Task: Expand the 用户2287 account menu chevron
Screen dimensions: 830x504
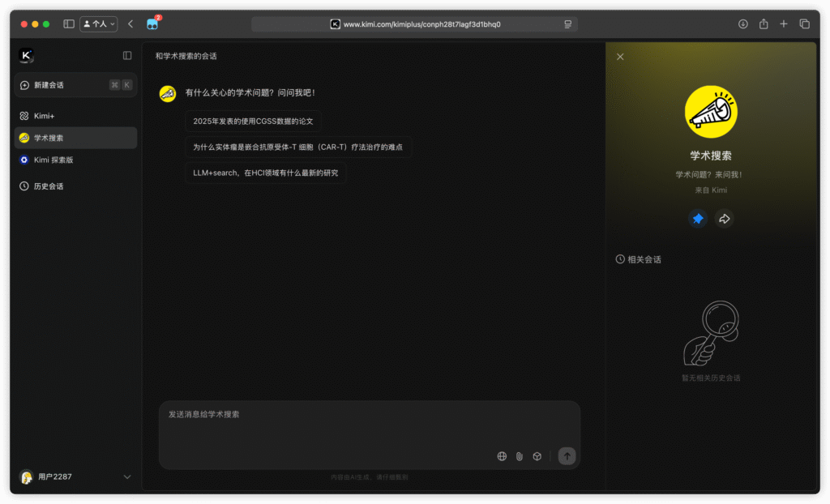Action: point(127,477)
